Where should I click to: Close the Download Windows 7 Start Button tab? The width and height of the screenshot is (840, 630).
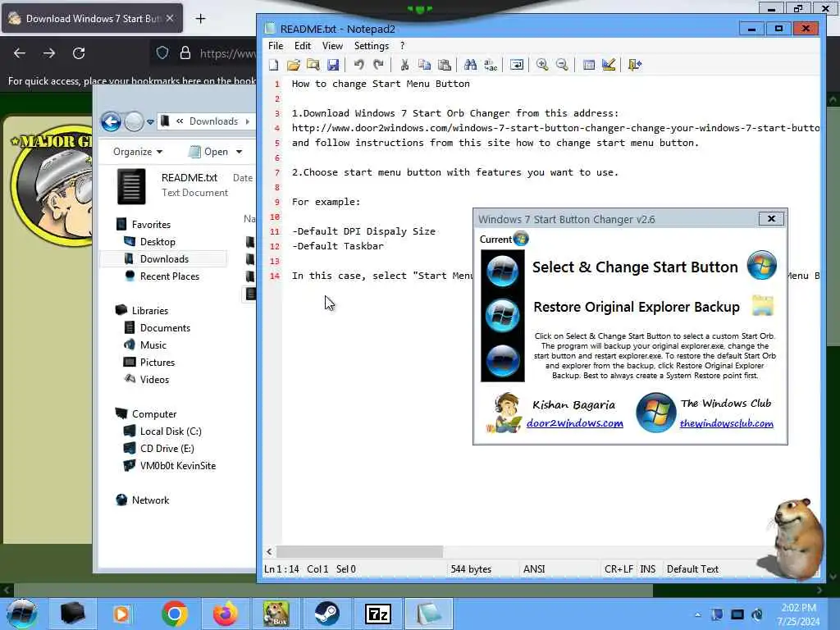(170, 18)
